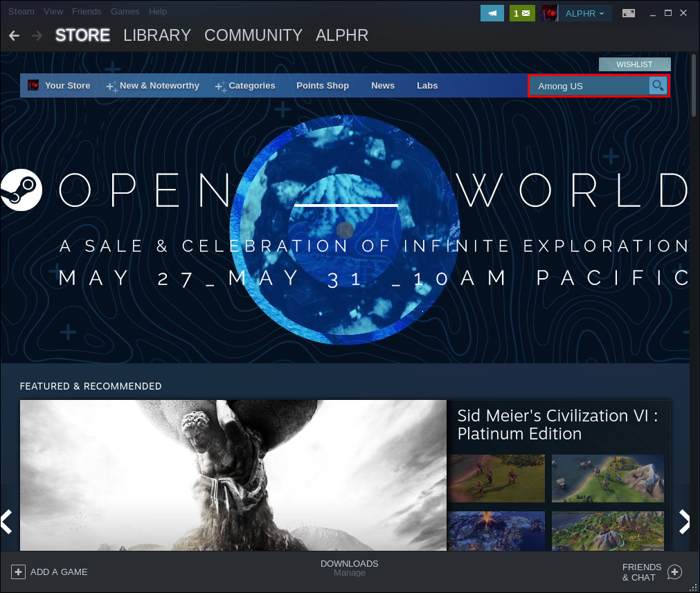Open the Points Shop link
The width and height of the screenshot is (700, 593).
[322, 86]
